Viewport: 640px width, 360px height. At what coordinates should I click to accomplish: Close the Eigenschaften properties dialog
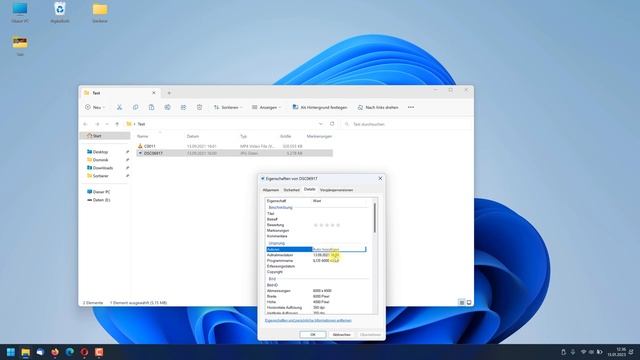(x=380, y=178)
